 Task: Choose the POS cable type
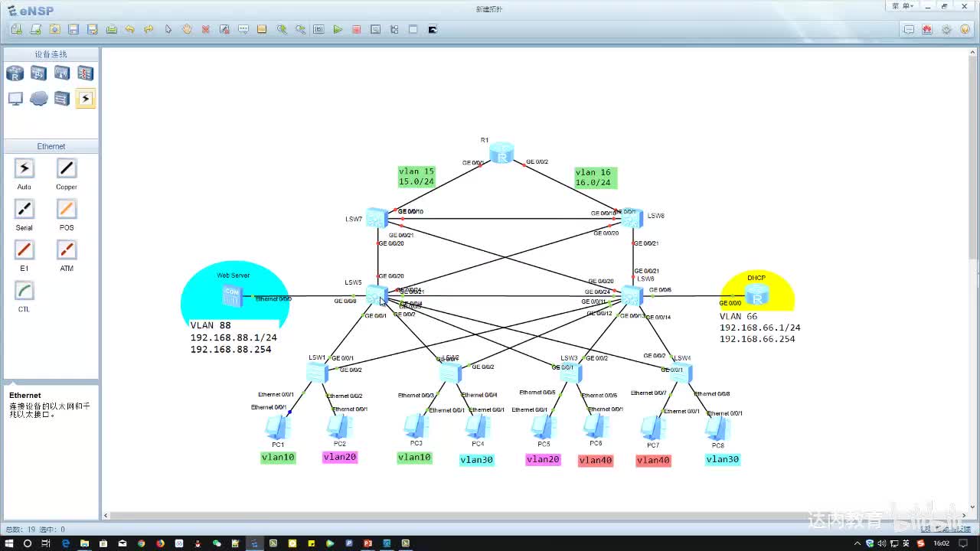tap(67, 209)
